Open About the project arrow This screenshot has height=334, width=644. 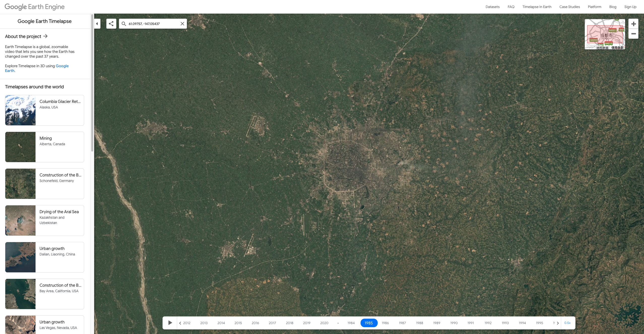[45, 36]
